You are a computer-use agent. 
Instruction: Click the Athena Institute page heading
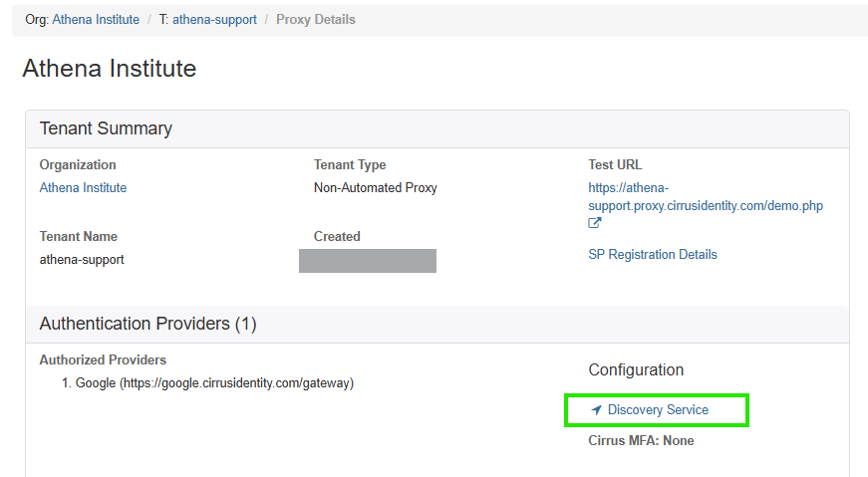click(x=110, y=69)
